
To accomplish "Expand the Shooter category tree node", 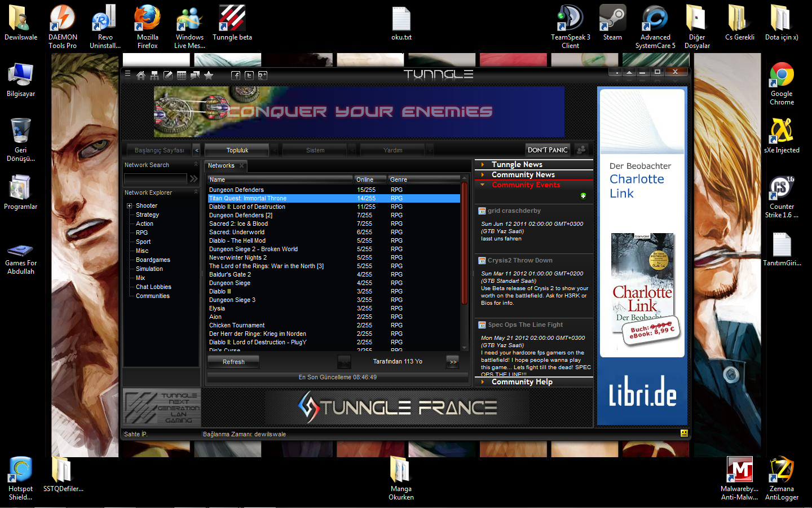I will point(129,206).
